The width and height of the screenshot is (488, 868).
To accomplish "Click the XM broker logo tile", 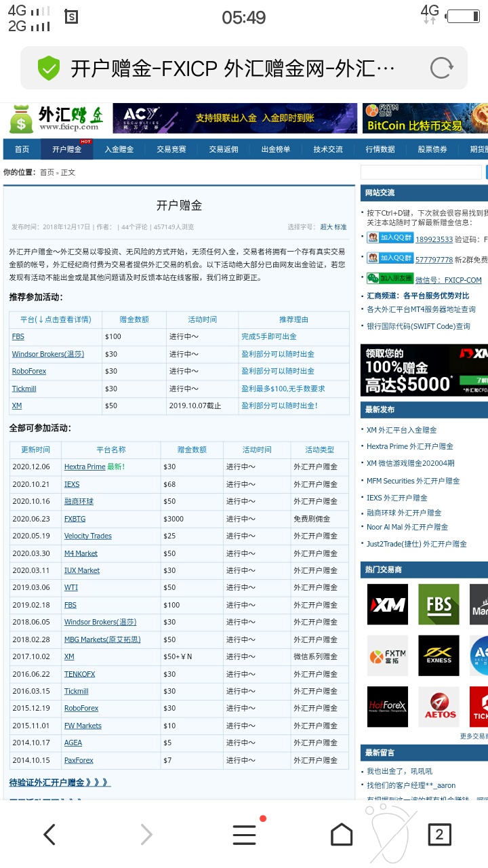I will 388,604.
